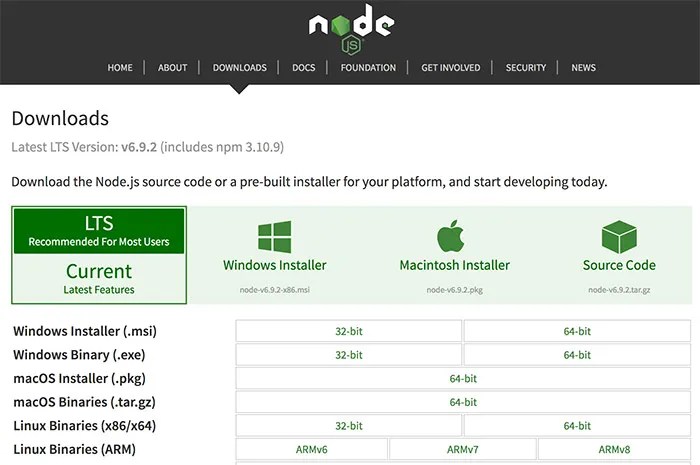Click the Linux Binaries (ARM) row label
Image resolution: width=700 pixels, height=465 pixels.
pyautogui.click(x=75, y=449)
